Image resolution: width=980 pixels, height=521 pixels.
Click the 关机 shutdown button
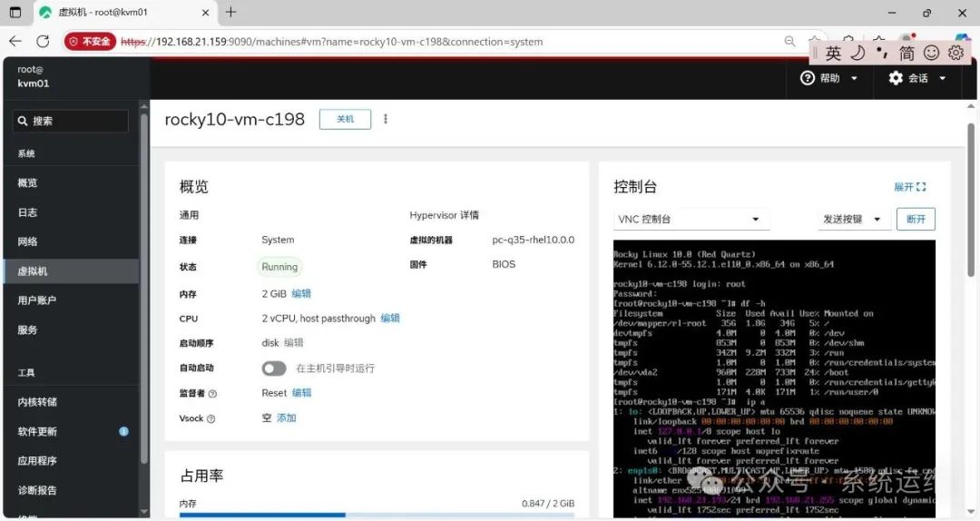click(x=345, y=119)
